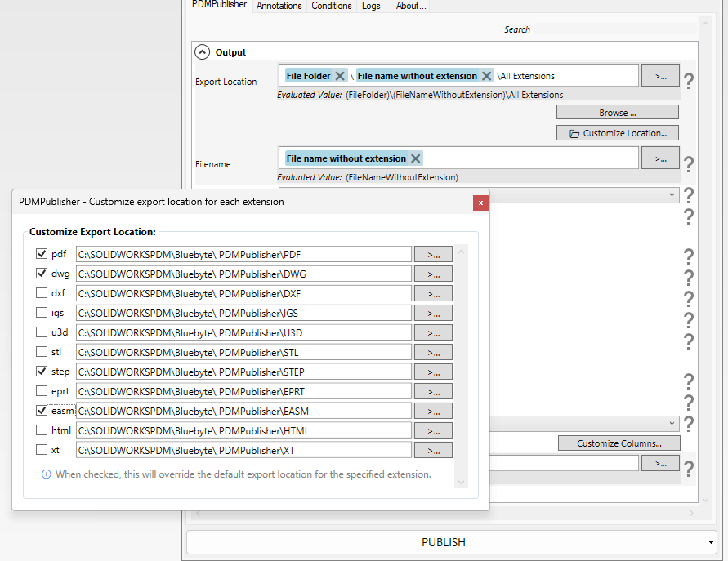
Task: Collapse the Output section
Action: click(202, 51)
